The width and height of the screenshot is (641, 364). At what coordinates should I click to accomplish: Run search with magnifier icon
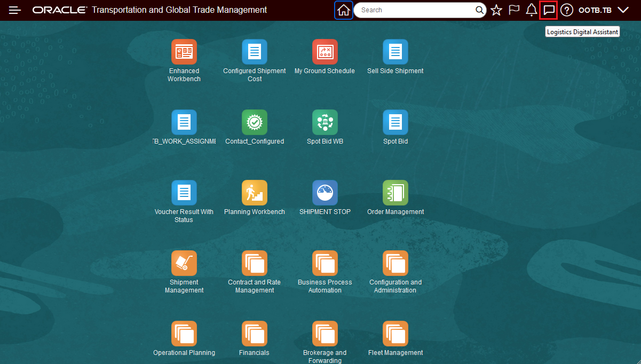coord(479,10)
